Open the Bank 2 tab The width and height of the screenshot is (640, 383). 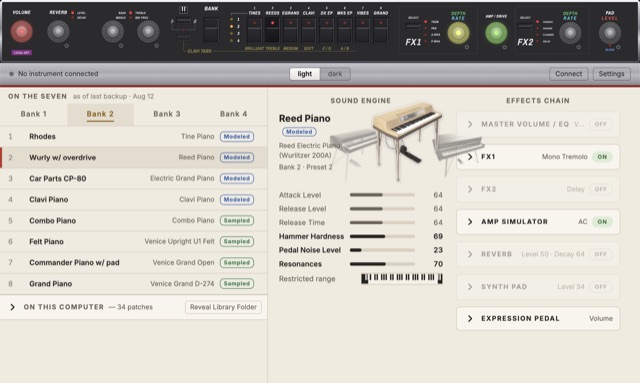click(x=100, y=114)
